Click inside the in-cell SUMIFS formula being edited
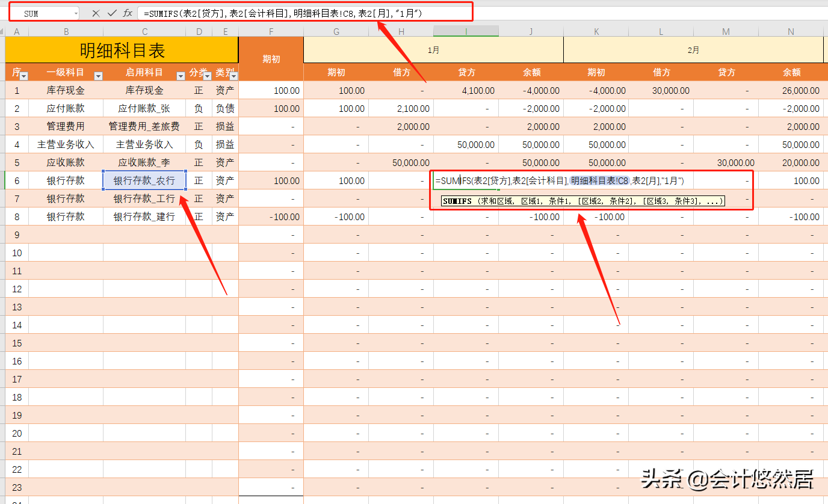Viewport: 828px width, 504px height. tap(560, 180)
